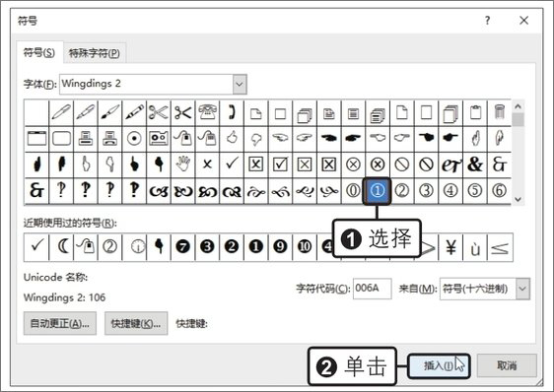This screenshot has width=554, height=392.
Task: Switch to the 特殊字符(P) tab
Action: (95, 53)
